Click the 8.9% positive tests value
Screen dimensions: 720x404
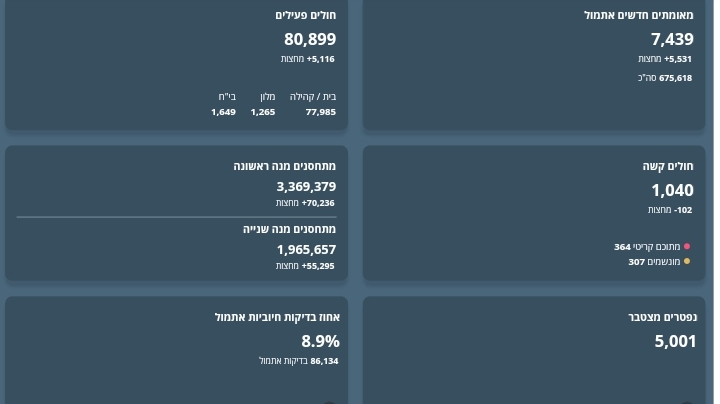point(320,341)
